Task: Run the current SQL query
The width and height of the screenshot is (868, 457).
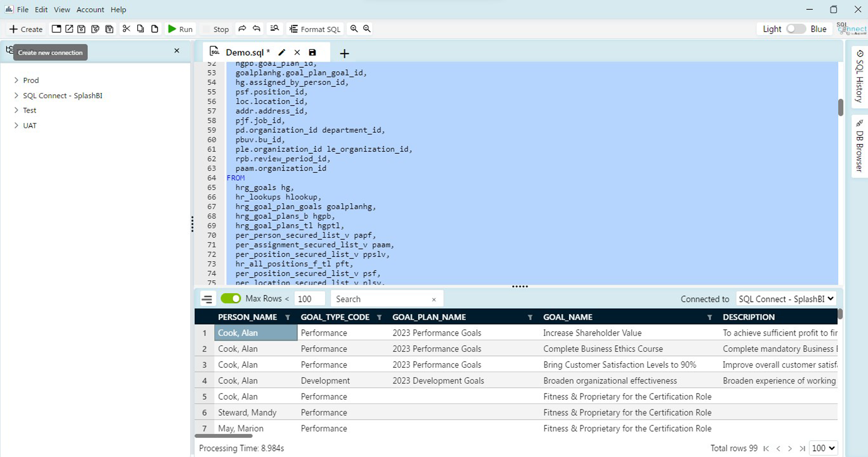Action: click(180, 29)
